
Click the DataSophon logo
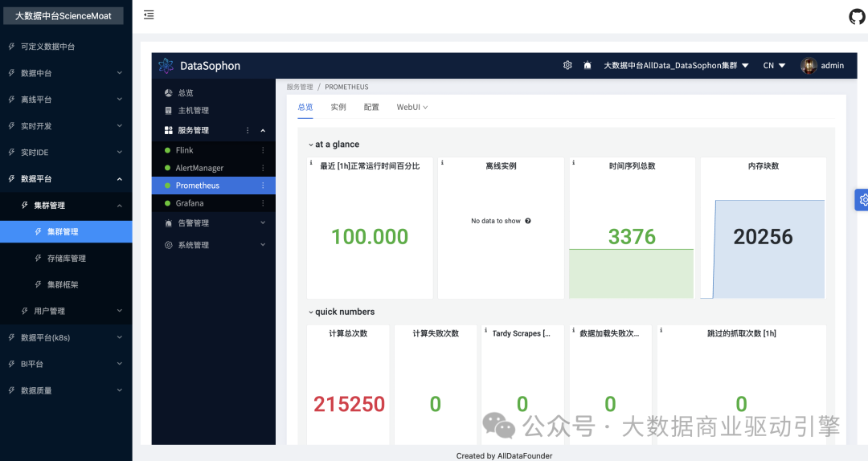tap(166, 66)
